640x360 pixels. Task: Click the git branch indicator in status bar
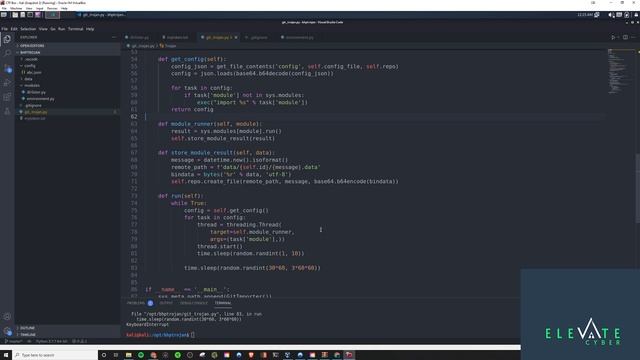point(13,341)
